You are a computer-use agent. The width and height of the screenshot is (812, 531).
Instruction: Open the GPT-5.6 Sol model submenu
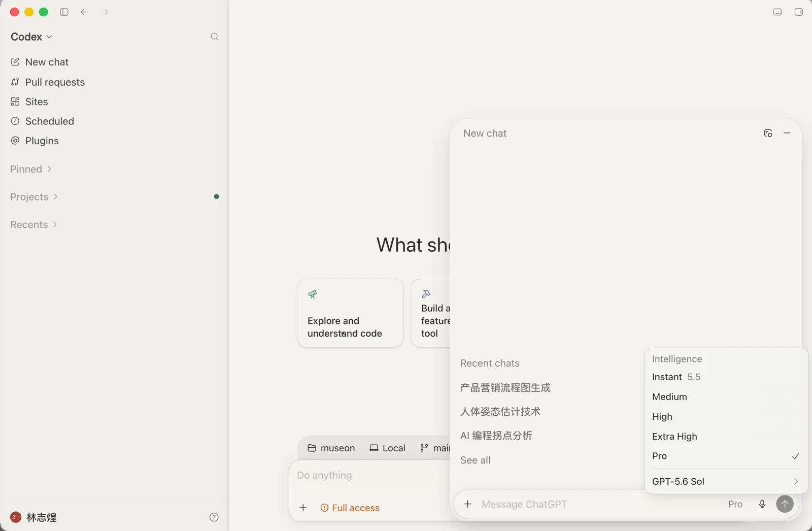point(726,482)
